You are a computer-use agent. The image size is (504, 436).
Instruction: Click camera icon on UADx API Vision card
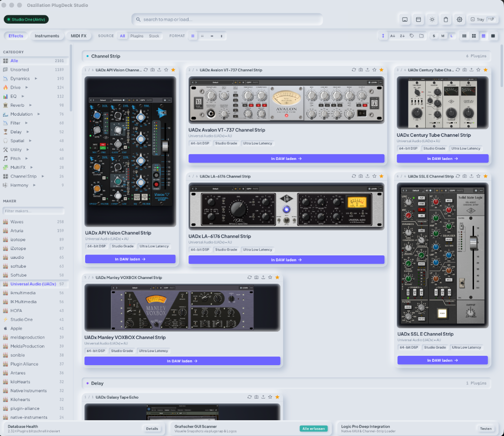coord(153,70)
